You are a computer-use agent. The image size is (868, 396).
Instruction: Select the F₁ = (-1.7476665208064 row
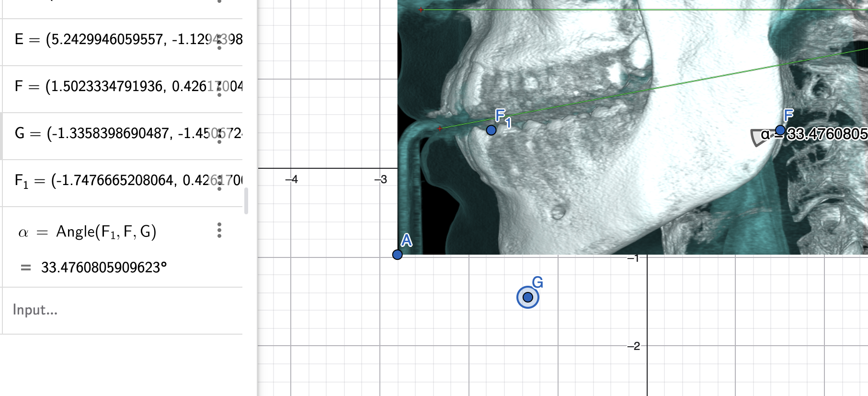[x=122, y=183]
